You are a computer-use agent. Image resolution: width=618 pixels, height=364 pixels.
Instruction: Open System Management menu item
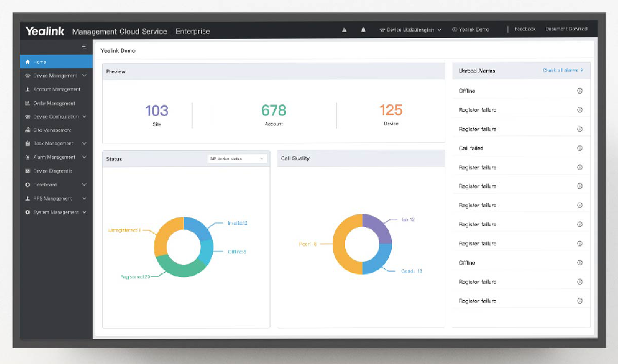pyautogui.click(x=56, y=212)
